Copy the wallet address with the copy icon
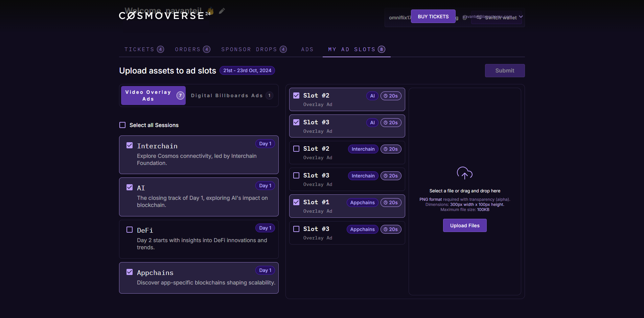The image size is (644, 318). (x=465, y=18)
